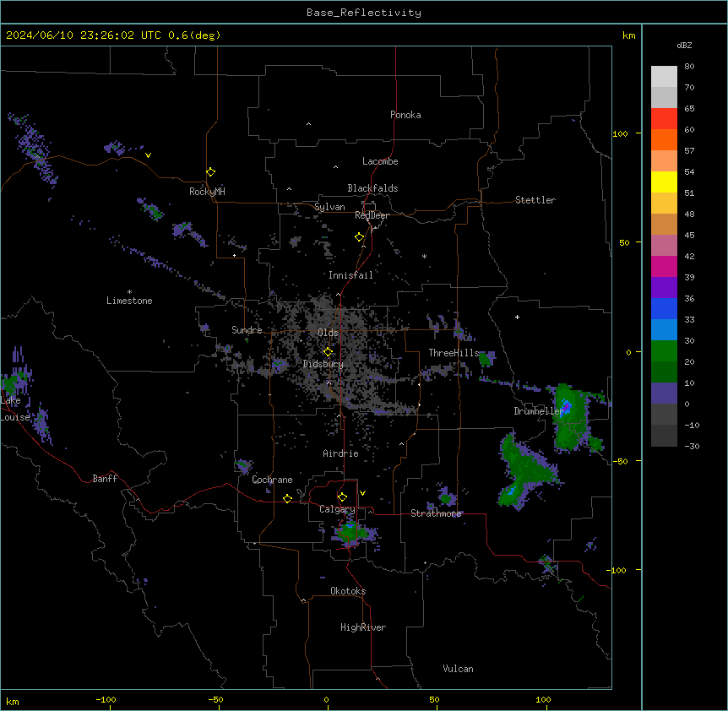Image resolution: width=728 pixels, height=711 pixels.
Task: Click the red 65 dBZ color swatch
Action: (664, 118)
